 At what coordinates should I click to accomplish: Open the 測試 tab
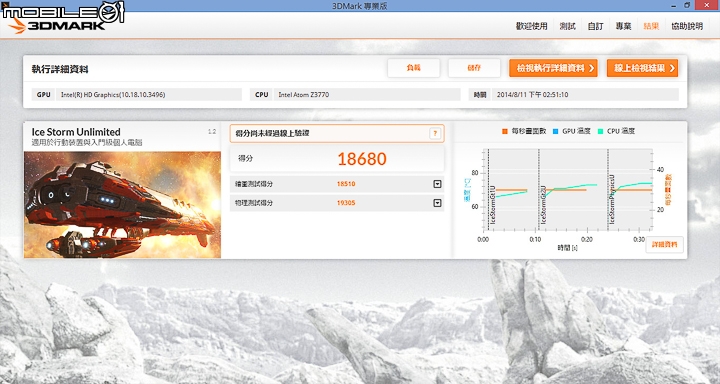(x=568, y=26)
